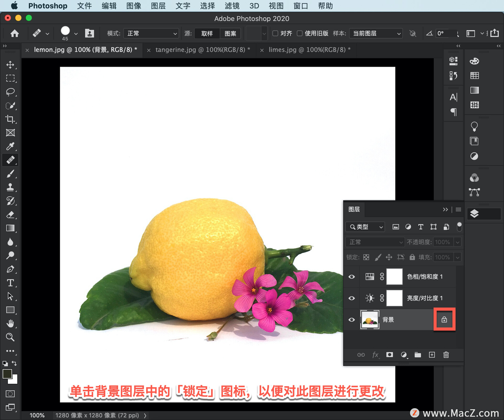
Task: Enable the 对齐 checkbox in the options bar
Action: tap(275, 33)
